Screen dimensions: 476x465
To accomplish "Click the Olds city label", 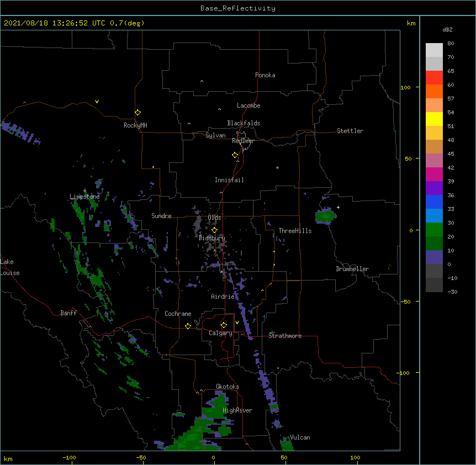I will (214, 218).
